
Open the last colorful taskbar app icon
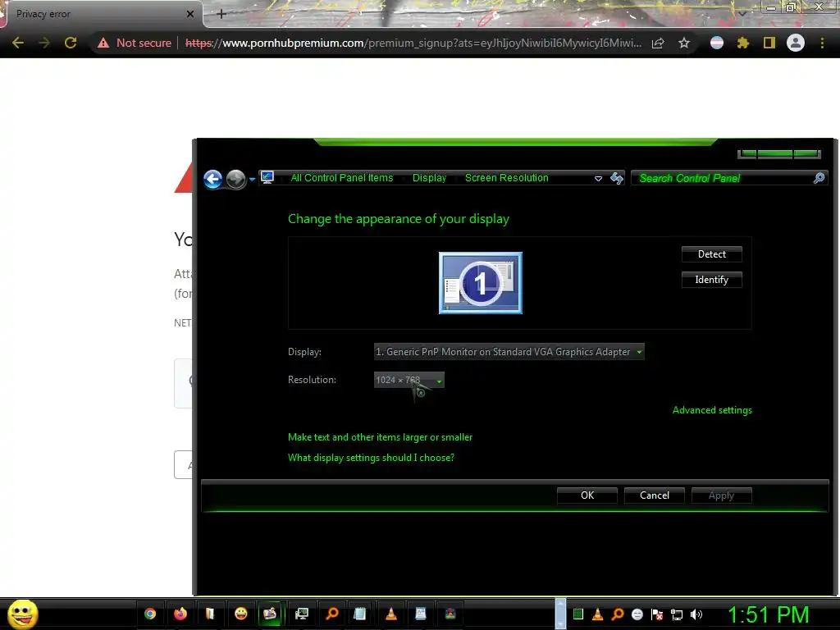[450, 614]
